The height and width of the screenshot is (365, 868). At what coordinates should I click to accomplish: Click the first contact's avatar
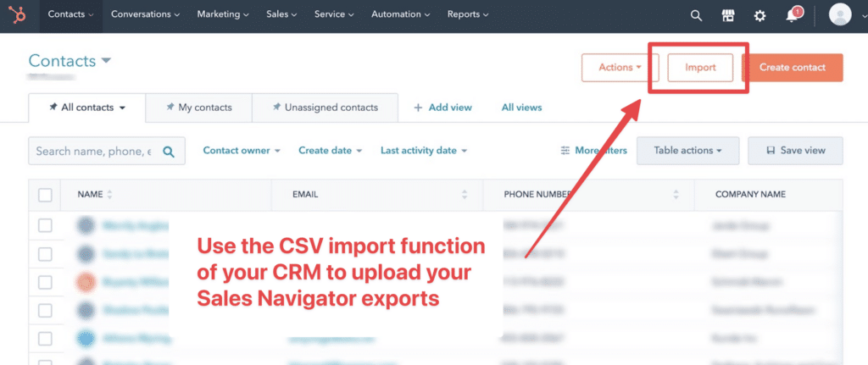pos(86,225)
